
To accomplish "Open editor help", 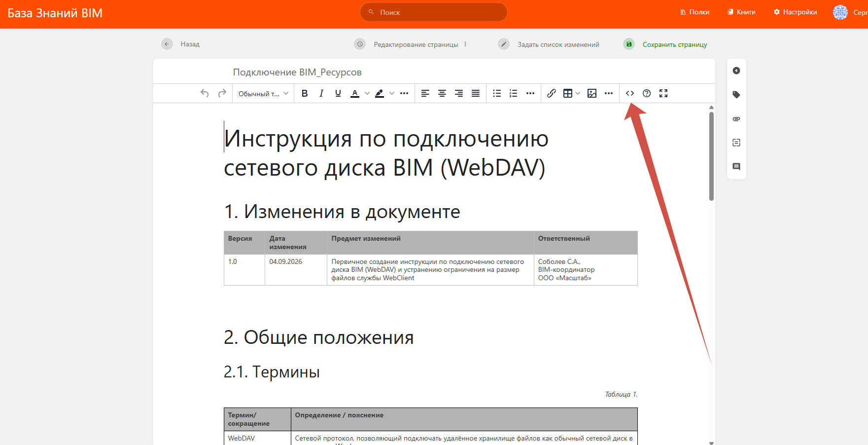I will (x=647, y=93).
